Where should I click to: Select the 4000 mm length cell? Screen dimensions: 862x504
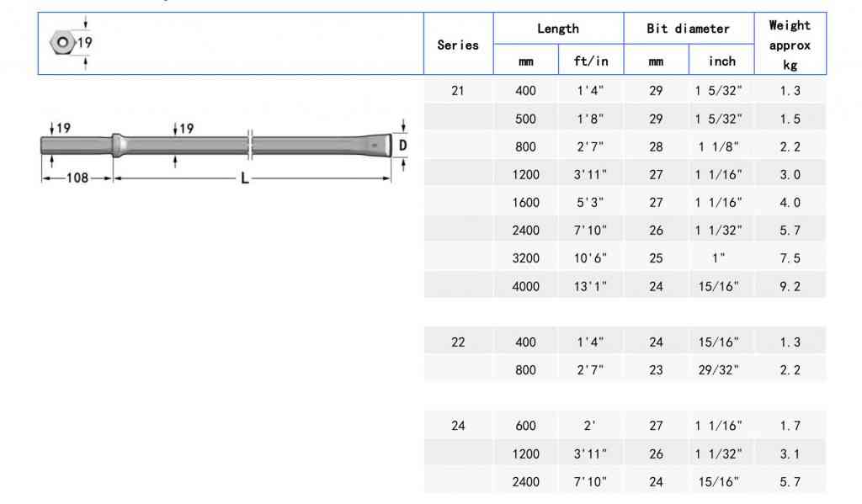click(x=525, y=286)
